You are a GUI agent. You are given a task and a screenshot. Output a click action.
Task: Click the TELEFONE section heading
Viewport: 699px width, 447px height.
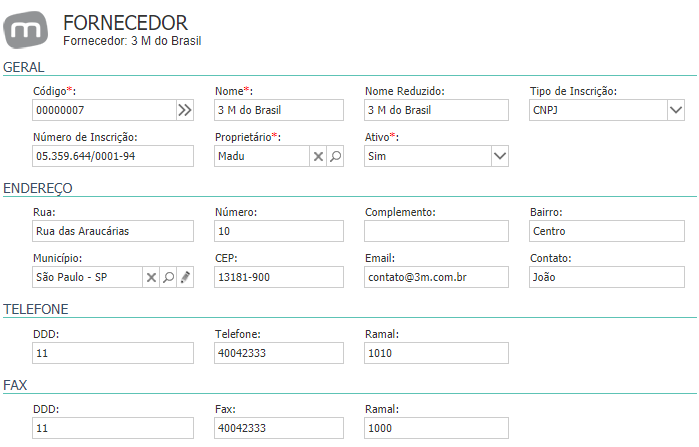[x=36, y=309]
